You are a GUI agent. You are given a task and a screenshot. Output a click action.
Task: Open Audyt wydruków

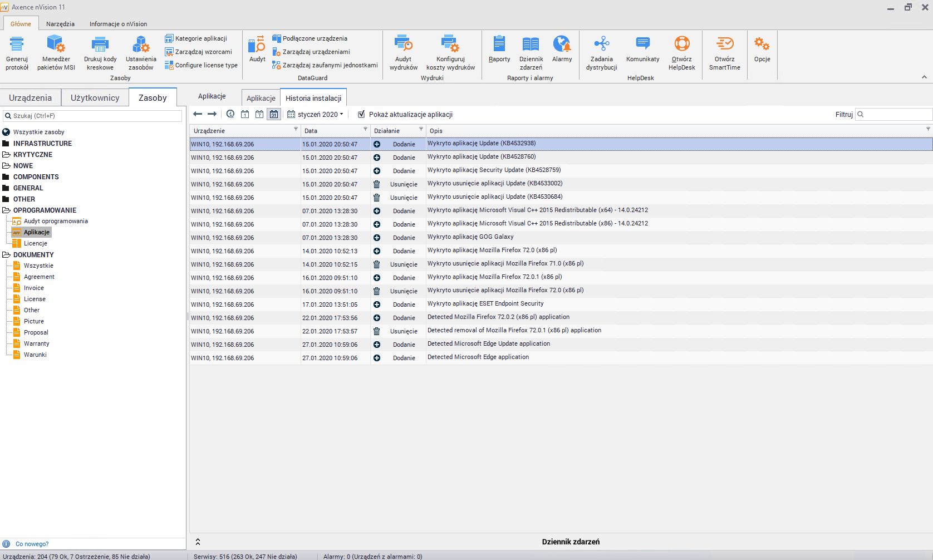(x=403, y=45)
